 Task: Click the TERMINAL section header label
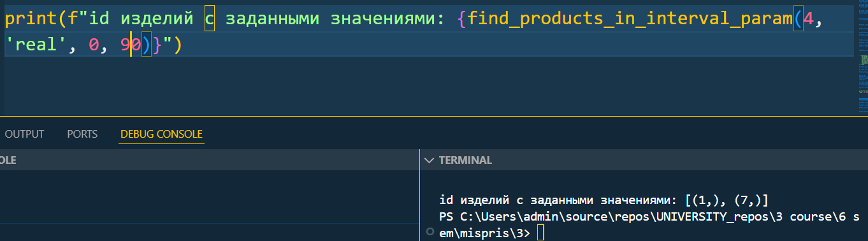(465, 160)
